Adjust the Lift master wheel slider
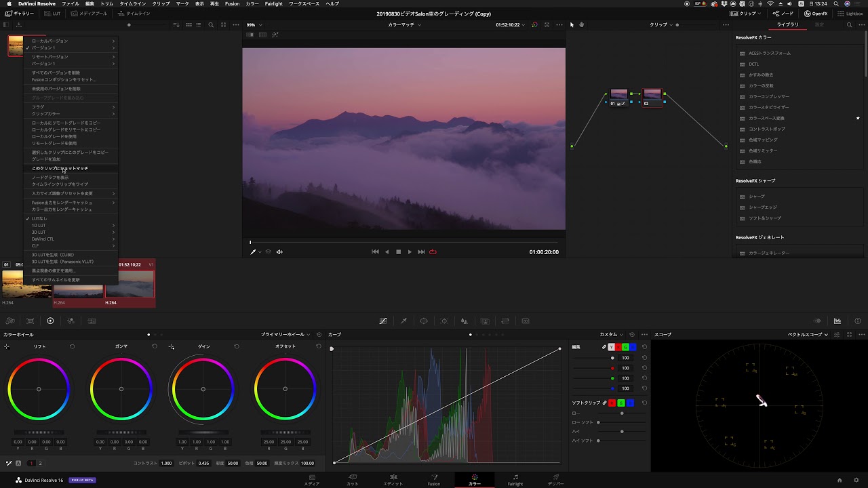The height and width of the screenshot is (488, 868). coord(39,432)
